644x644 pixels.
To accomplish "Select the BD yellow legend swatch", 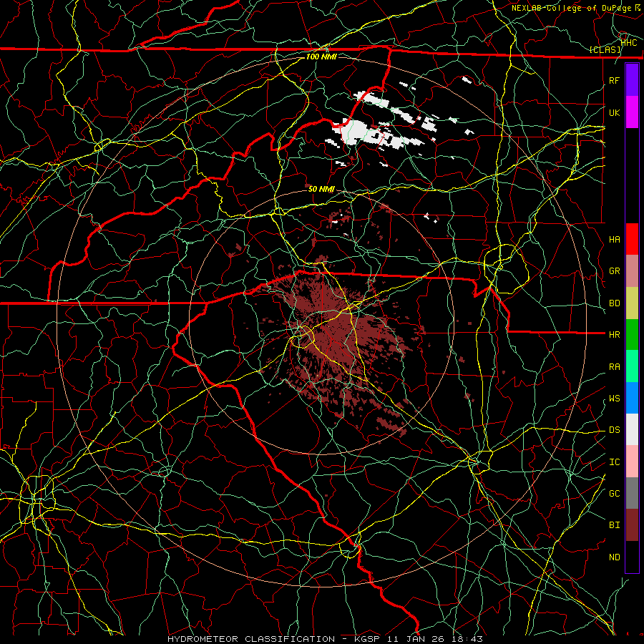I will point(632,303).
